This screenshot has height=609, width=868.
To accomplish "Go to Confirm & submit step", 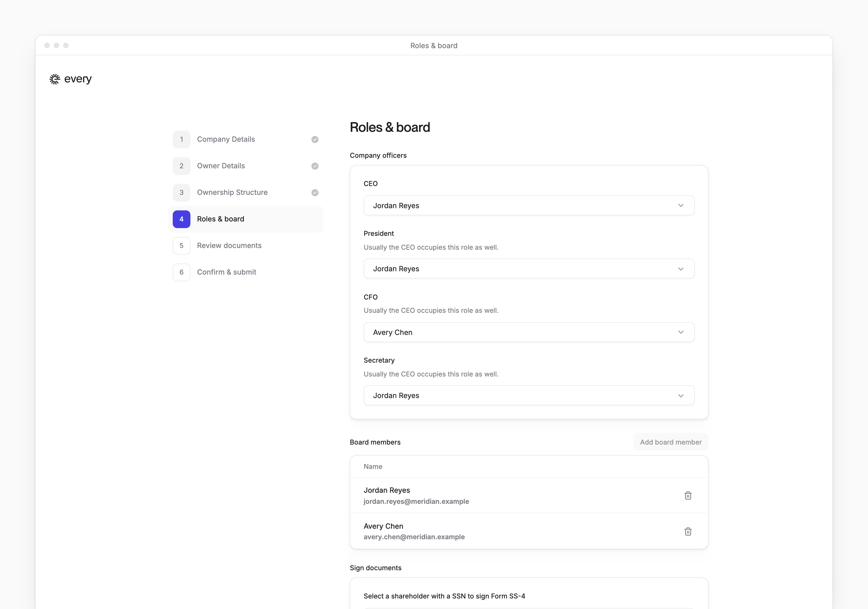I will click(x=246, y=272).
